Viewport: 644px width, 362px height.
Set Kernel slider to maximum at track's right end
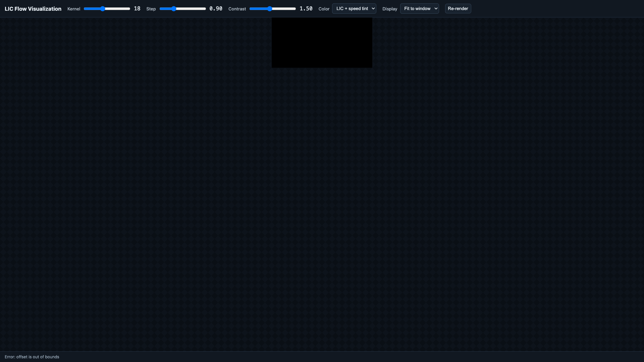pos(129,9)
